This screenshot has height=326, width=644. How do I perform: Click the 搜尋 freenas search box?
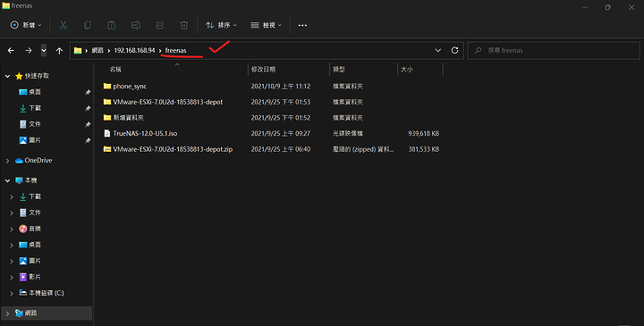pos(554,50)
